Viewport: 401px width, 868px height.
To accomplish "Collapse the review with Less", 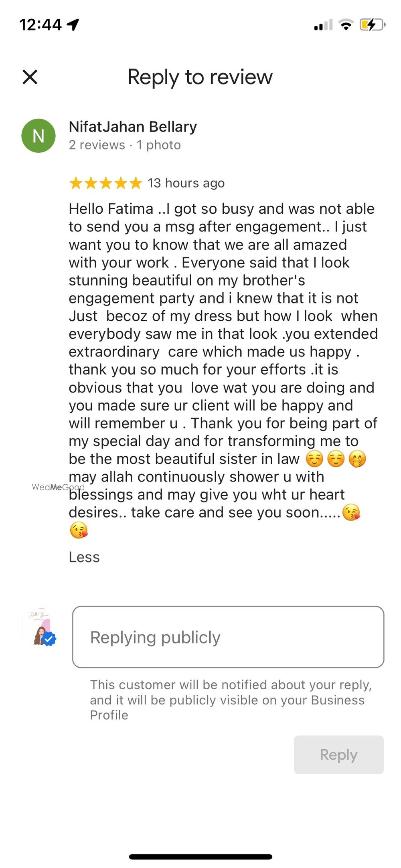I will (84, 557).
